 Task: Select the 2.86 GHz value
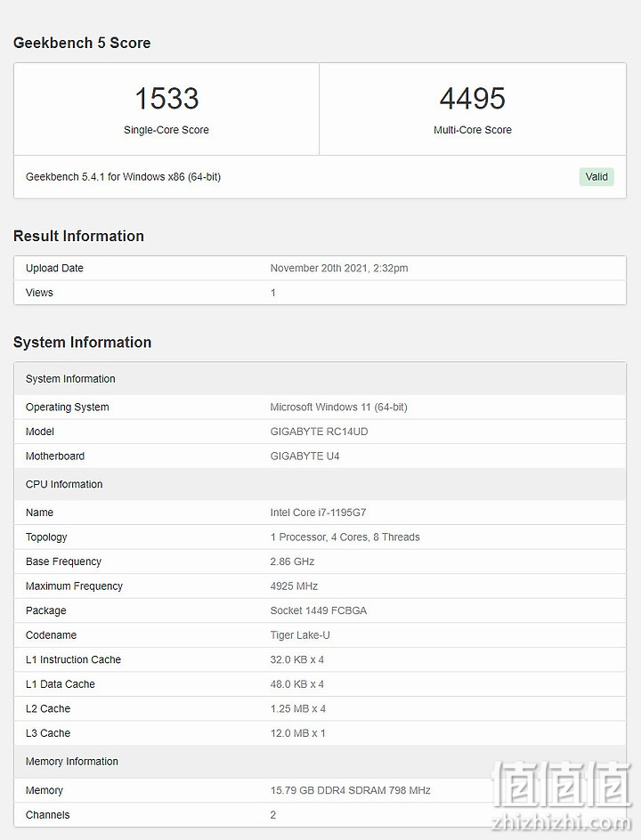coord(292,561)
